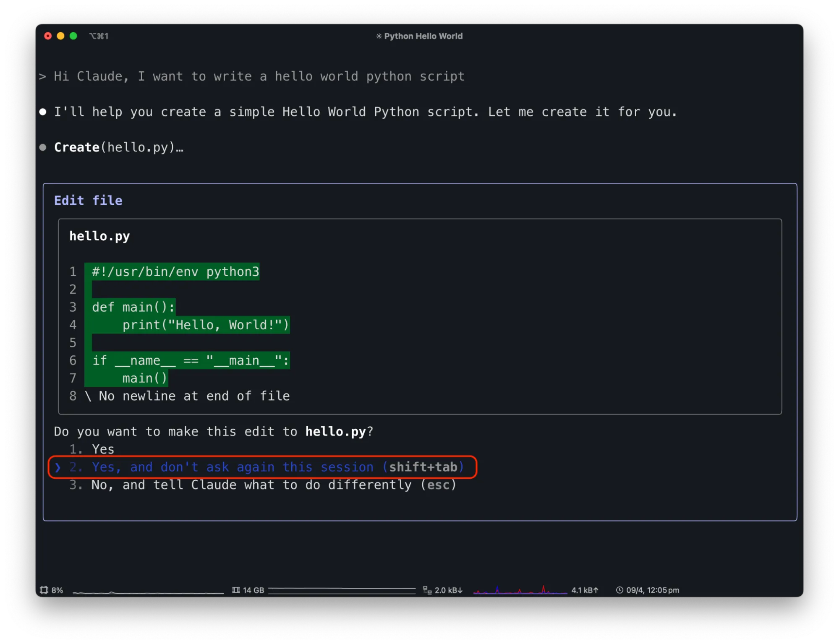The width and height of the screenshot is (839, 644).
Task: Click the blue selection arrow beside option 2
Action: click(x=58, y=467)
